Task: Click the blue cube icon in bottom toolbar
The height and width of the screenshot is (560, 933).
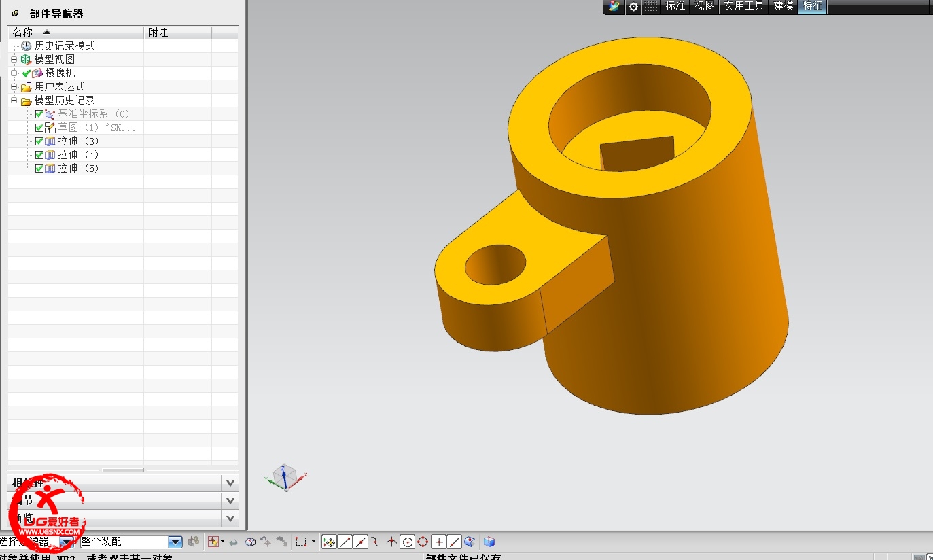Action: (x=489, y=542)
